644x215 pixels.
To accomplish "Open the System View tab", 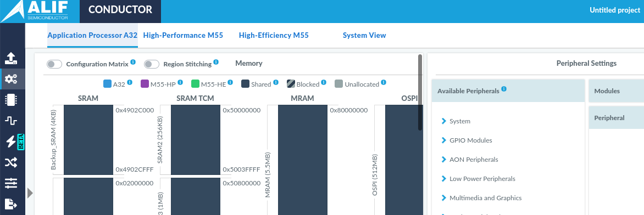I will (364, 35).
